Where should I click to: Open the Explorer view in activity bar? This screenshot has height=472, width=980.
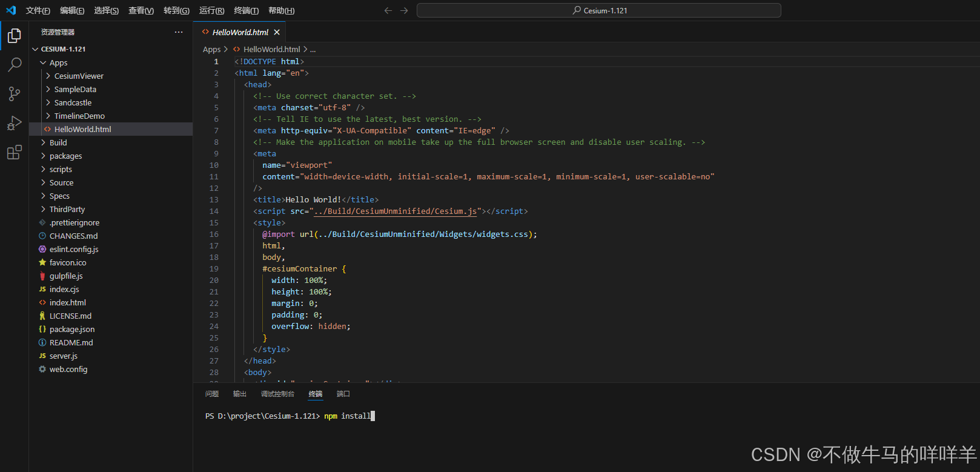point(15,36)
